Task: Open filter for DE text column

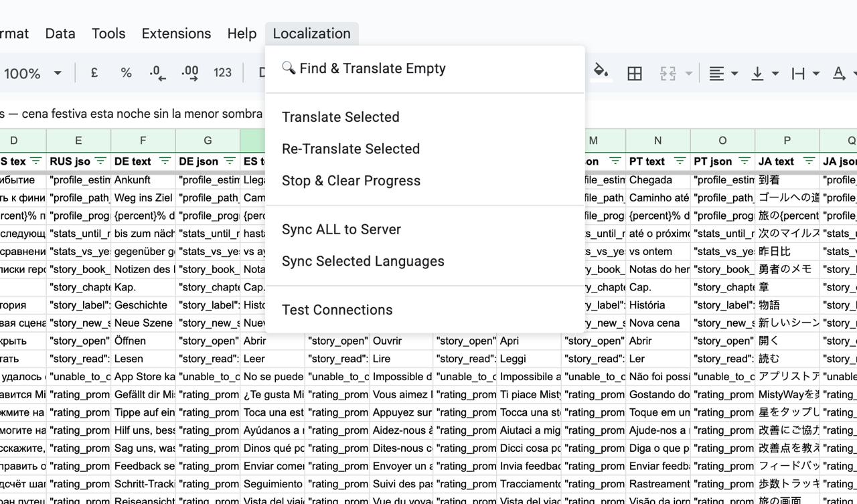Action: [x=165, y=161]
